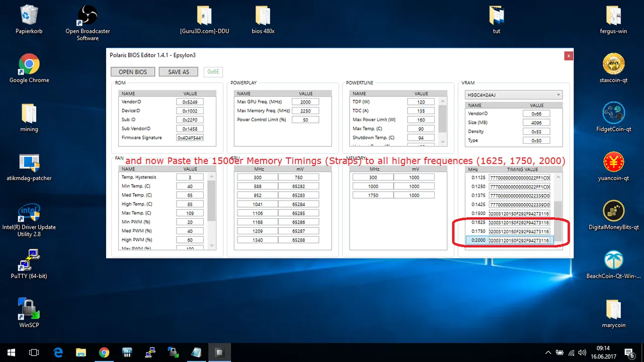Open Task View in the taskbar

coord(34,352)
